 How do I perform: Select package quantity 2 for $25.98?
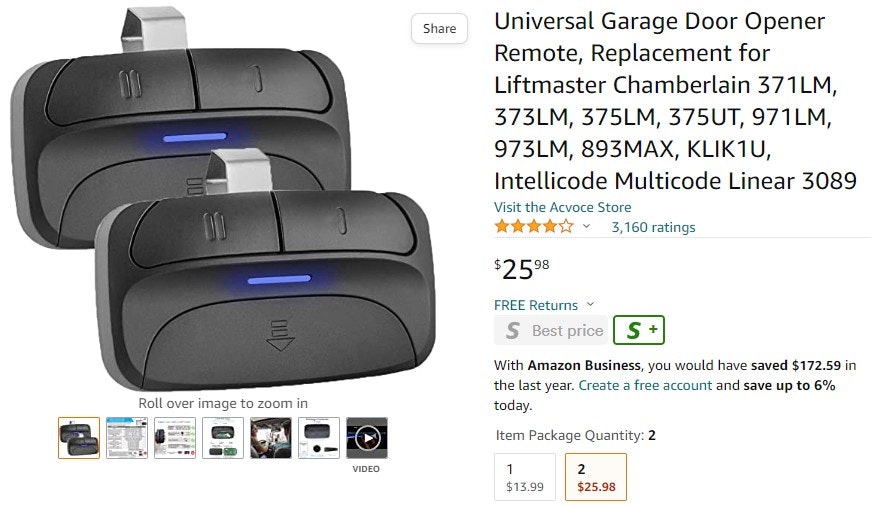[596, 477]
